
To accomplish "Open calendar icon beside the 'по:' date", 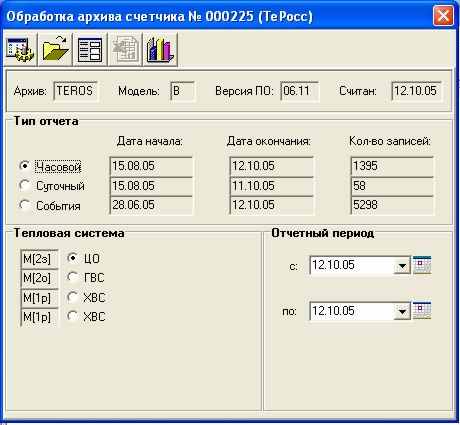I will [x=422, y=311].
